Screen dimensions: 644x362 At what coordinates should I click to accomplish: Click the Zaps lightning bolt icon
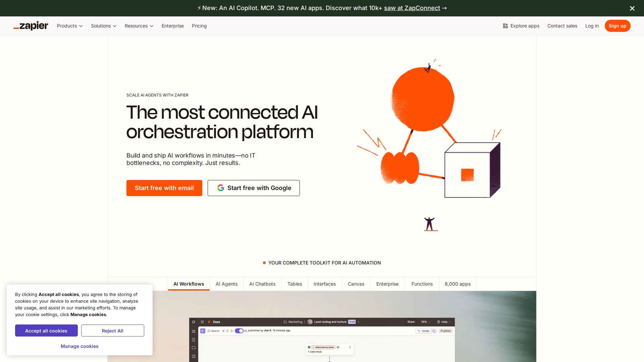click(x=209, y=322)
